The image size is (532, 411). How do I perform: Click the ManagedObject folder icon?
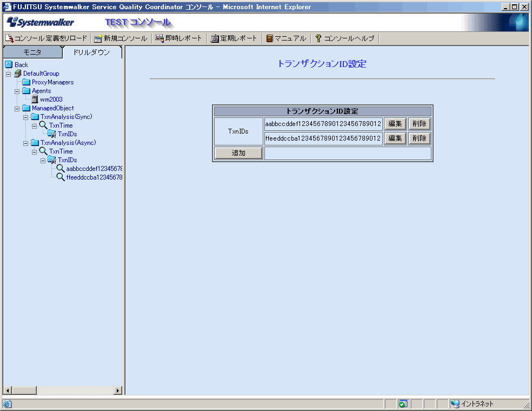[26, 108]
